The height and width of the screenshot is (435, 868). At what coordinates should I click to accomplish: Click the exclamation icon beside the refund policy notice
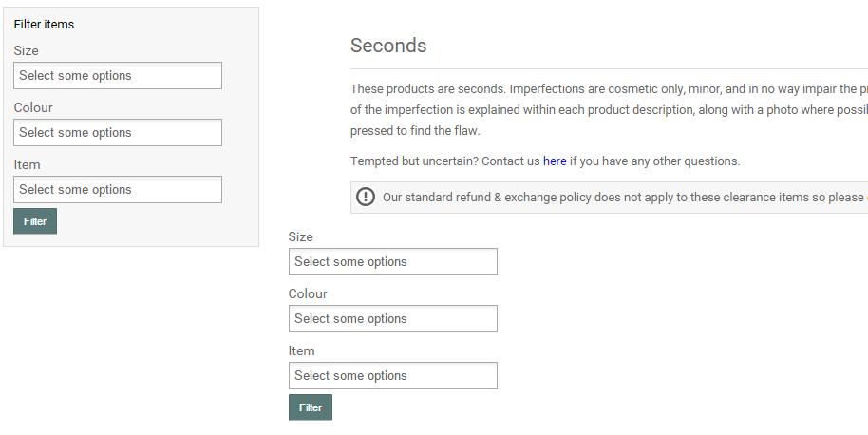point(366,197)
